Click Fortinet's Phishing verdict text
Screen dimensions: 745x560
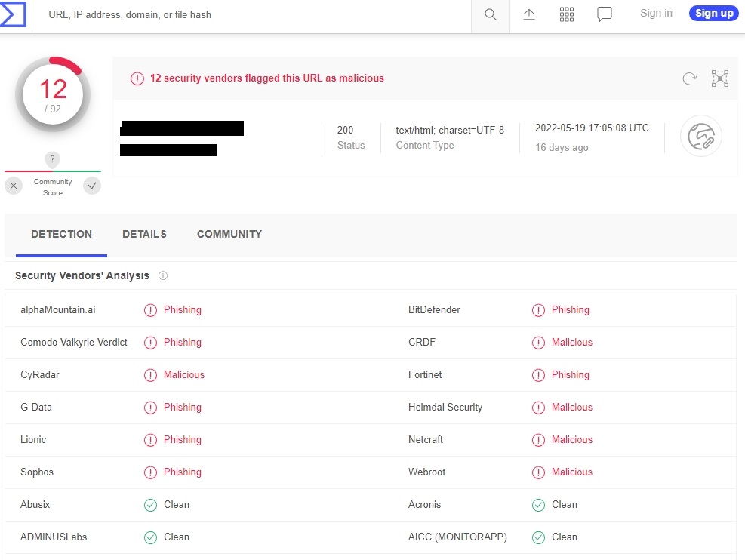570,375
